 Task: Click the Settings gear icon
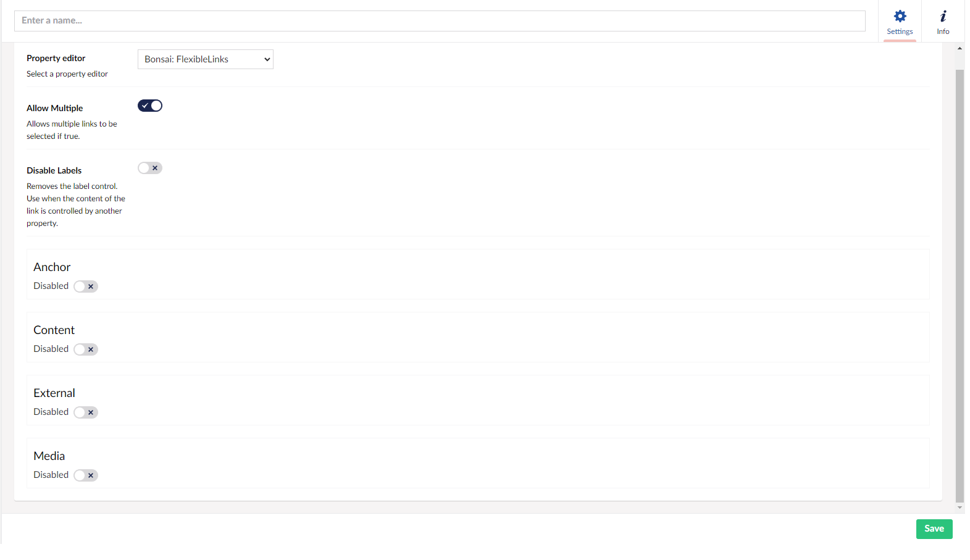[x=900, y=16]
